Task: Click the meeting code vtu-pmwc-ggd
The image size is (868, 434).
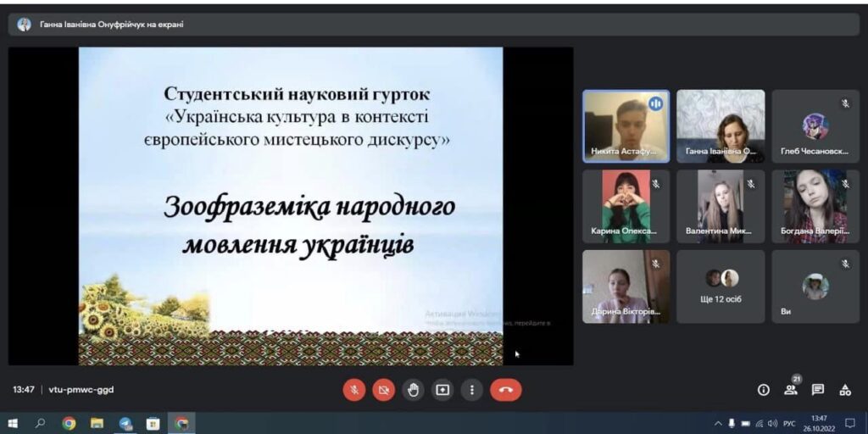Action: pyautogui.click(x=81, y=390)
